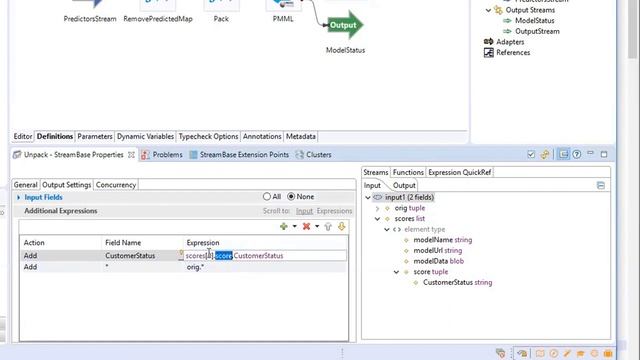The width and height of the screenshot is (640, 360).
Task: Toggle the highlighted layout icon in Properties toolbar
Action: [x=563, y=154]
